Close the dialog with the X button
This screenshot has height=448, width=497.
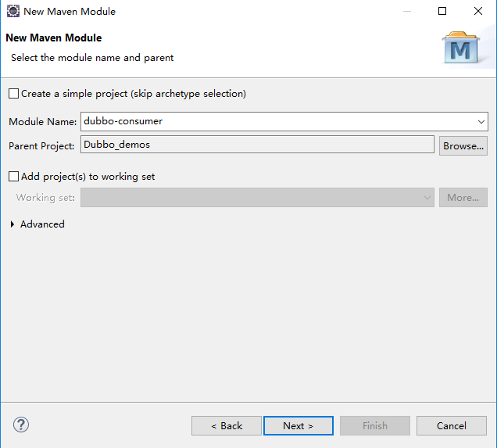tap(478, 11)
